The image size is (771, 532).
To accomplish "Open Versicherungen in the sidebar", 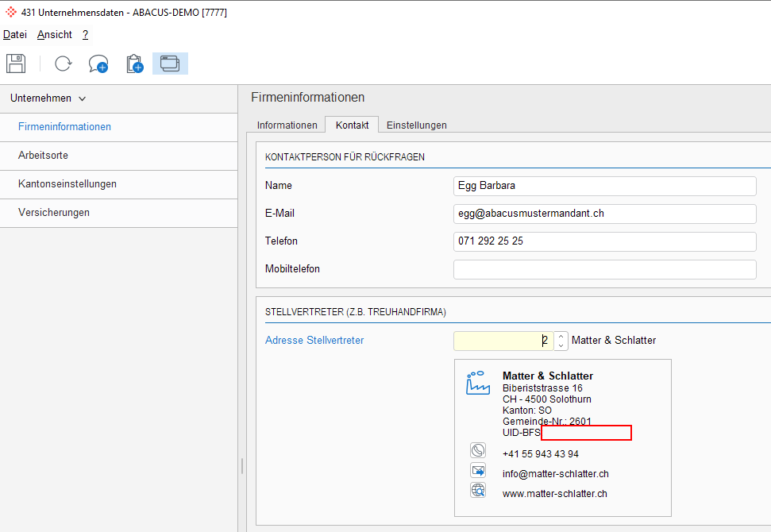I will 118,213.
